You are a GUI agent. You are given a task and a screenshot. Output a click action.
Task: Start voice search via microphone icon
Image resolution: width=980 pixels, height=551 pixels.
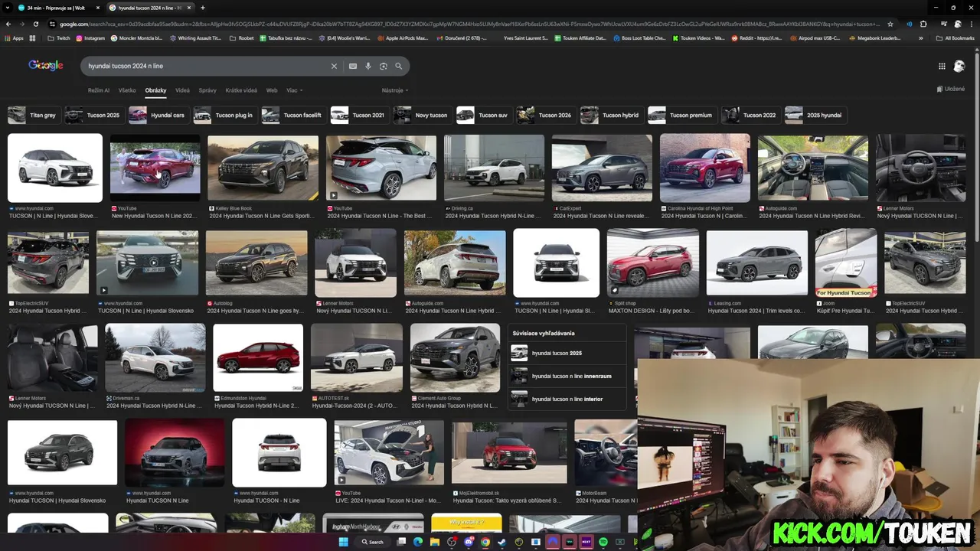368,67
